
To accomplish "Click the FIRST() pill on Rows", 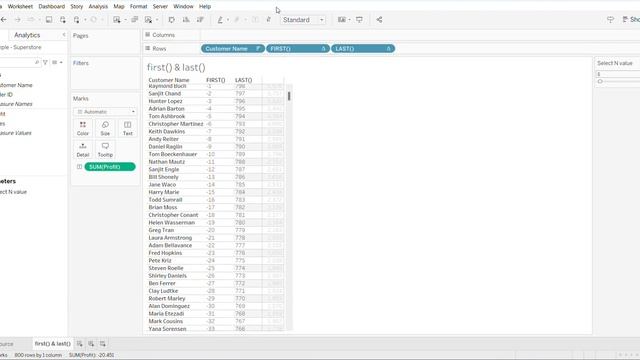I will pyautogui.click(x=298, y=49).
